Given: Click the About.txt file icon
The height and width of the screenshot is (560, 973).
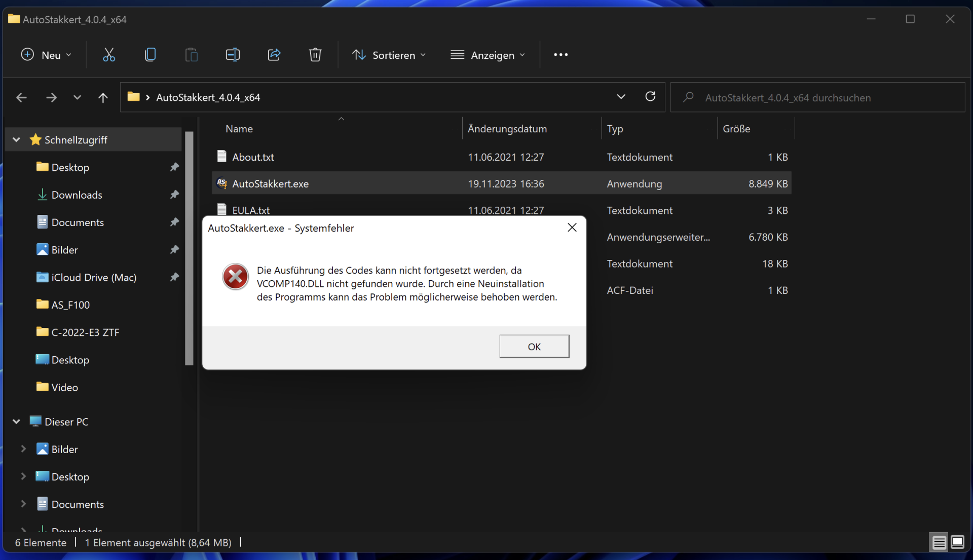Looking at the screenshot, I should [221, 156].
